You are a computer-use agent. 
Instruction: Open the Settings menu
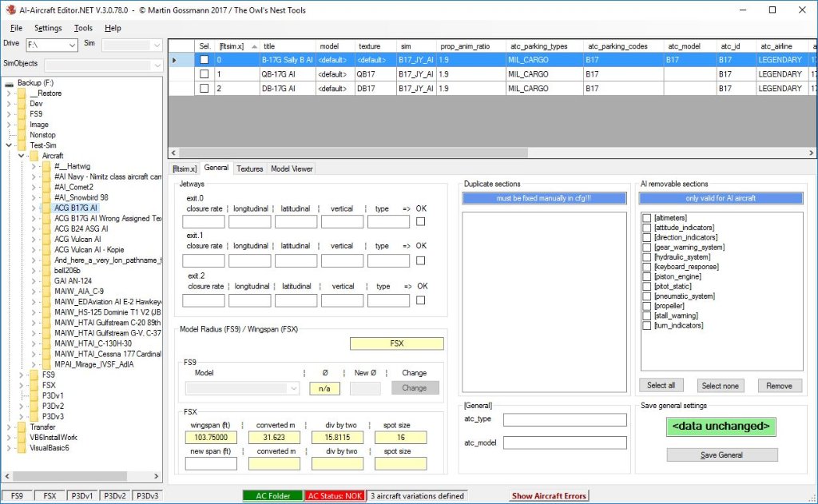48,28
